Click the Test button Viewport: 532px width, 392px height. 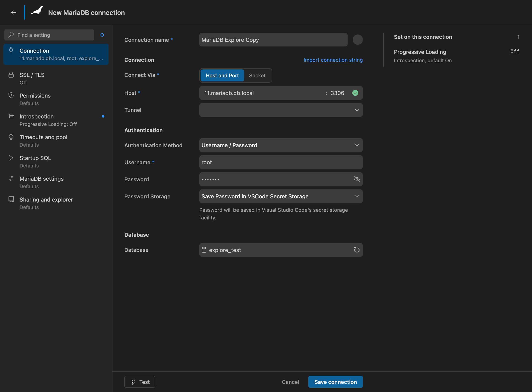[140, 382]
